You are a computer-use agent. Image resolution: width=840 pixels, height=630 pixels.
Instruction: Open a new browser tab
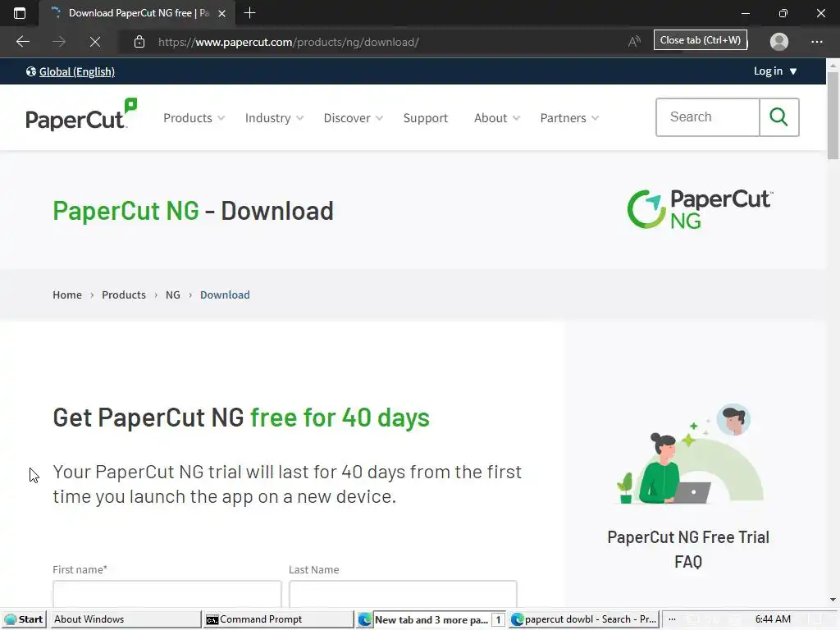(249, 13)
